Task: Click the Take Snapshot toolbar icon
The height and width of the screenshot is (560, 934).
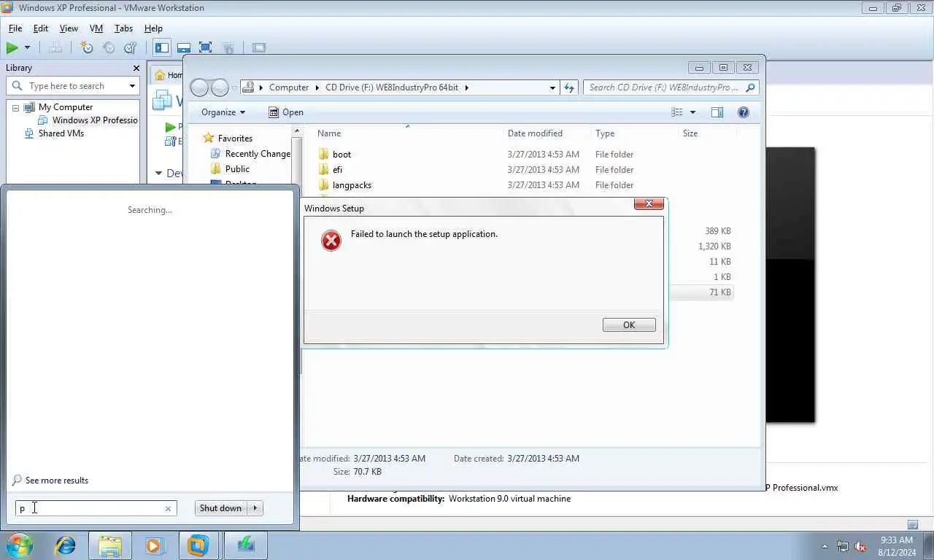Action: click(87, 47)
